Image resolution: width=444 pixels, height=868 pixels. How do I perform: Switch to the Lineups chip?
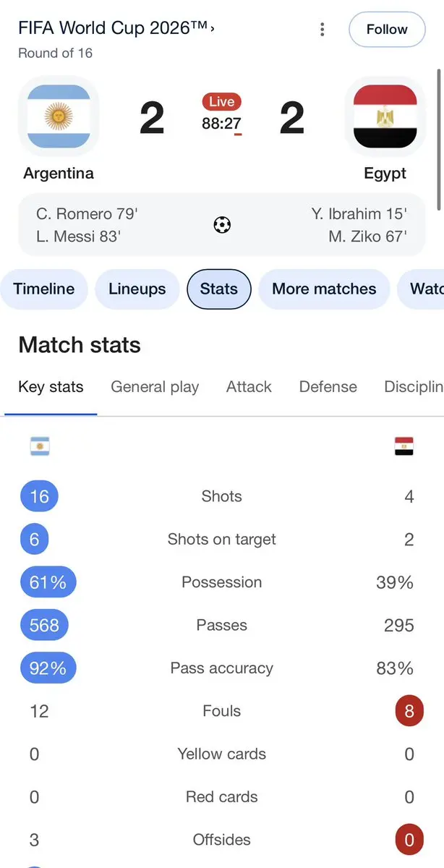tap(137, 289)
